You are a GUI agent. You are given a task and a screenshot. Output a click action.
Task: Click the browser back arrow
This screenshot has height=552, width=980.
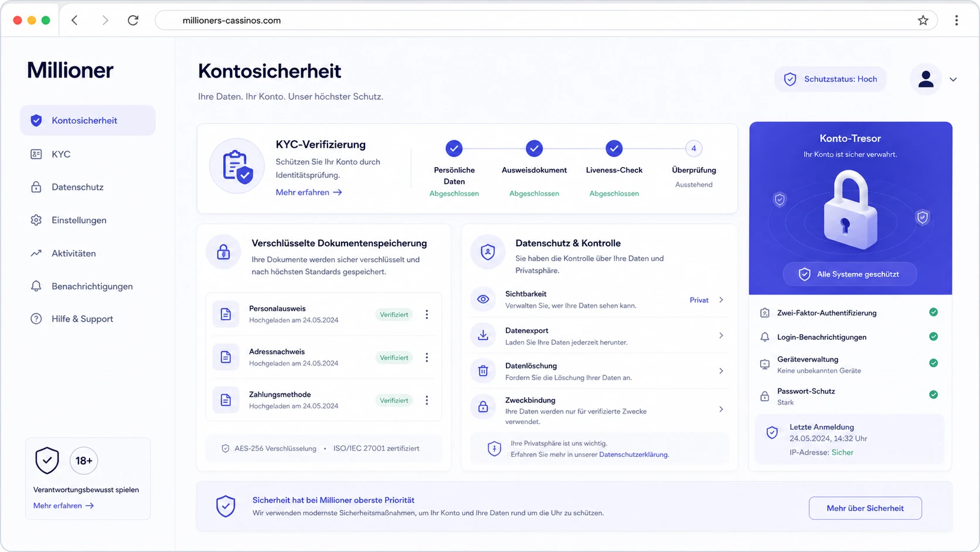point(74,21)
